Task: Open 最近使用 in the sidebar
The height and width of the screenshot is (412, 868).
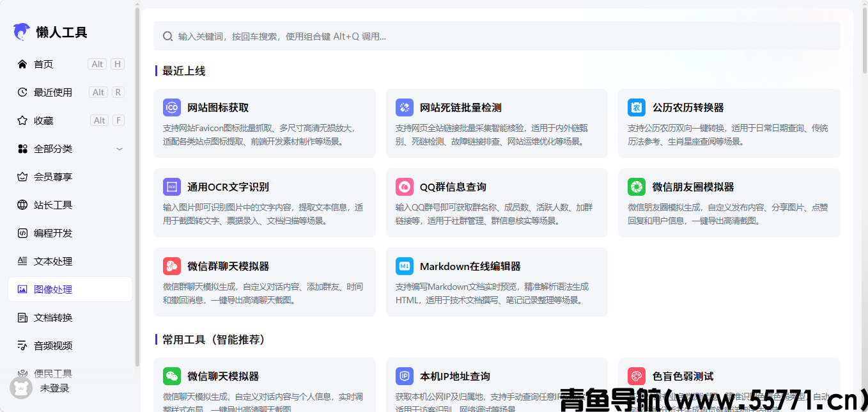Action: [x=70, y=92]
